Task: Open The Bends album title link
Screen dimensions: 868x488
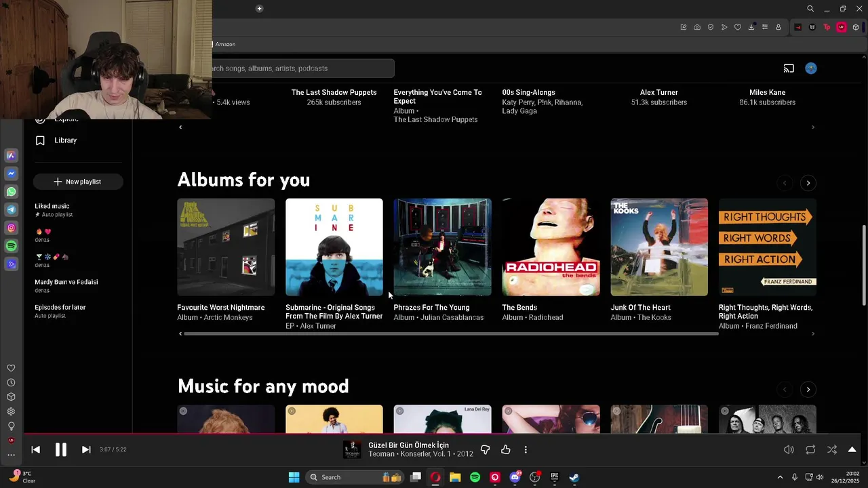Action: pos(519,308)
